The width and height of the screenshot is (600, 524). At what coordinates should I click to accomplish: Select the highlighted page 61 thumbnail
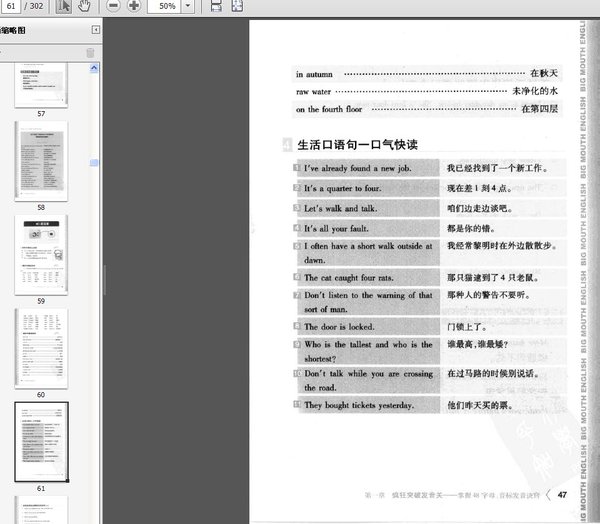pos(41,442)
